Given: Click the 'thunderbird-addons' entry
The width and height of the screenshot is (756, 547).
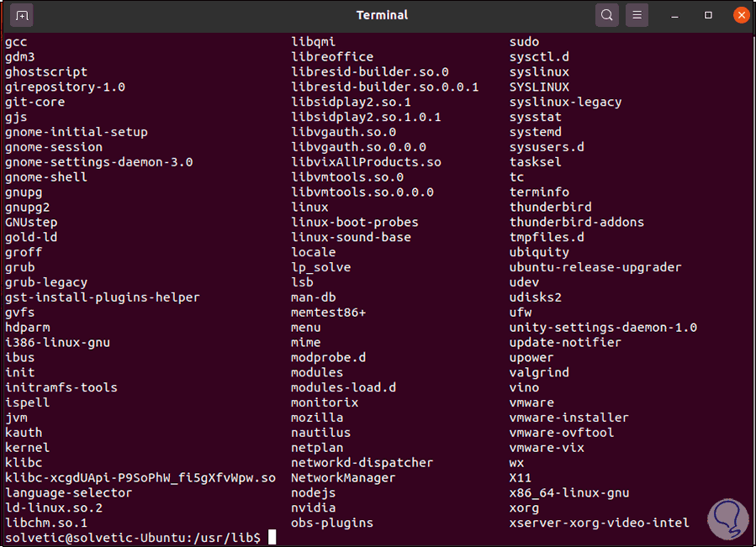Looking at the screenshot, I should tap(576, 223).
